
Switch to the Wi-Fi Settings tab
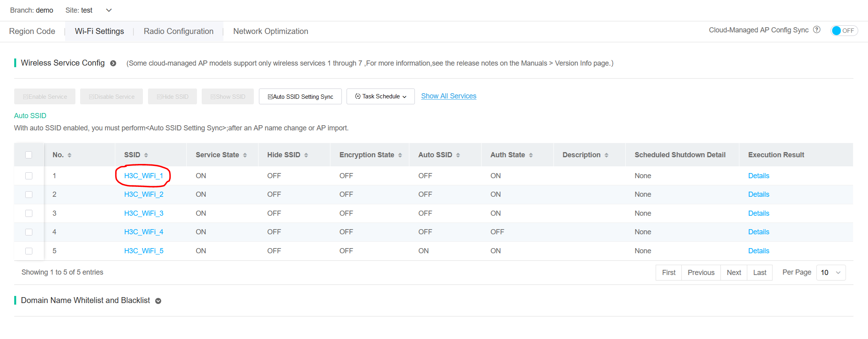click(99, 31)
